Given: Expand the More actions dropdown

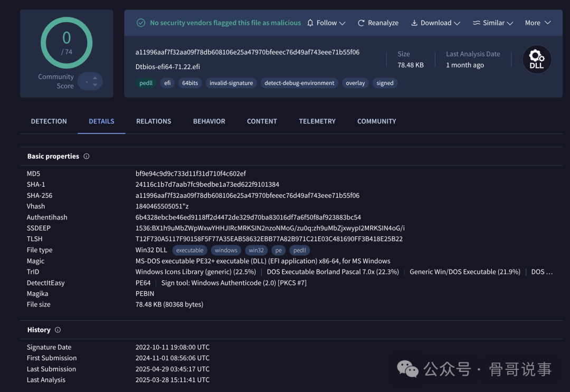Looking at the screenshot, I should tap(548, 23).
